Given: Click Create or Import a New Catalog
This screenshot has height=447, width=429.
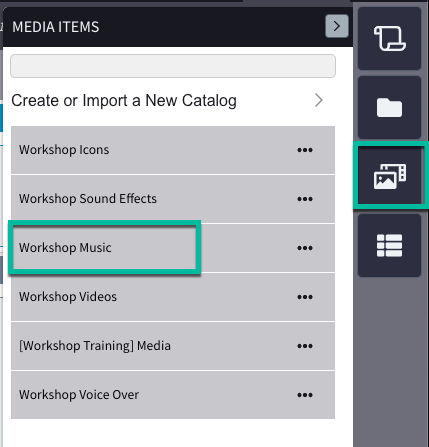Looking at the screenshot, I should click(x=124, y=100).
